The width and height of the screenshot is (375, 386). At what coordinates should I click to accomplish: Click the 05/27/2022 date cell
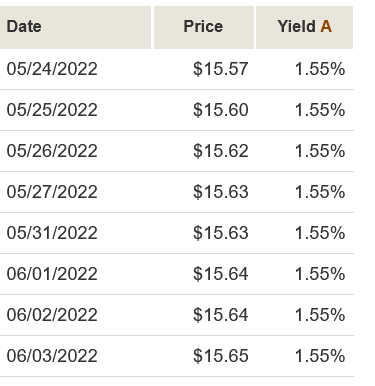pyautogui.click(x=52, y=192)
